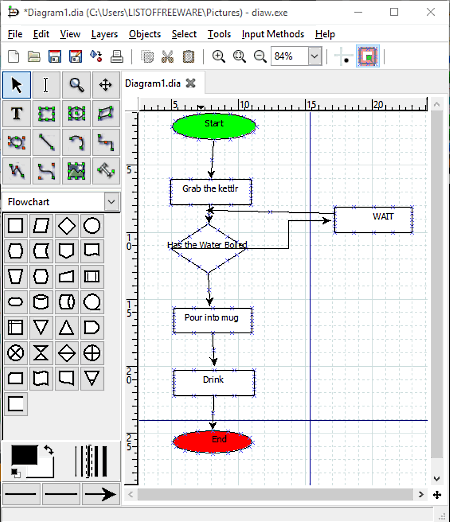Screen dimensions: 450x522
Task: Click the Save As toolbar icon
Action: pos(75,56)
